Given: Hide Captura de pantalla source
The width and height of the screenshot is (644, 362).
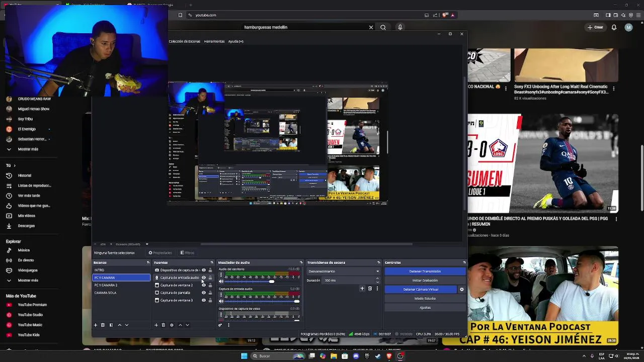Looking at the screenshot, I should (x=204, y=293).
